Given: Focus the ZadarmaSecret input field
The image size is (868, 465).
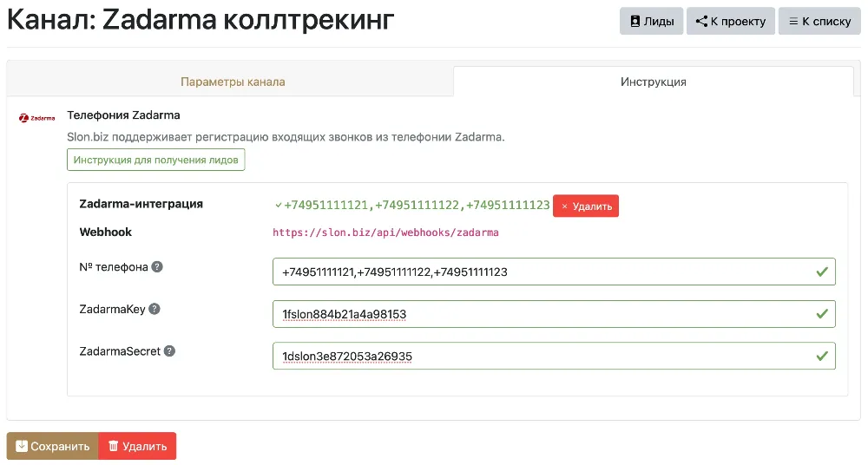Looking at the screenshot, I should coord(554,356).
